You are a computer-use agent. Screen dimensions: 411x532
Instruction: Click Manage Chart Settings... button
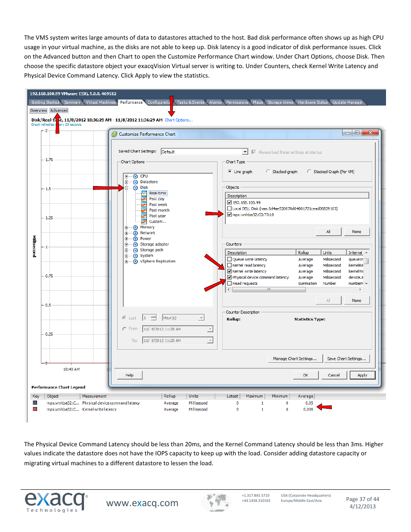[295, 358]
